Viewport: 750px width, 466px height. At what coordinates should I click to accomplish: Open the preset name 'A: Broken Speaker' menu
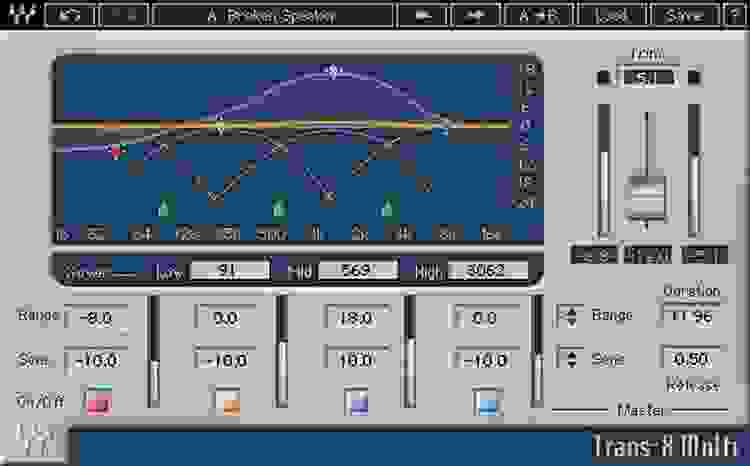click(x=272, y=16)
